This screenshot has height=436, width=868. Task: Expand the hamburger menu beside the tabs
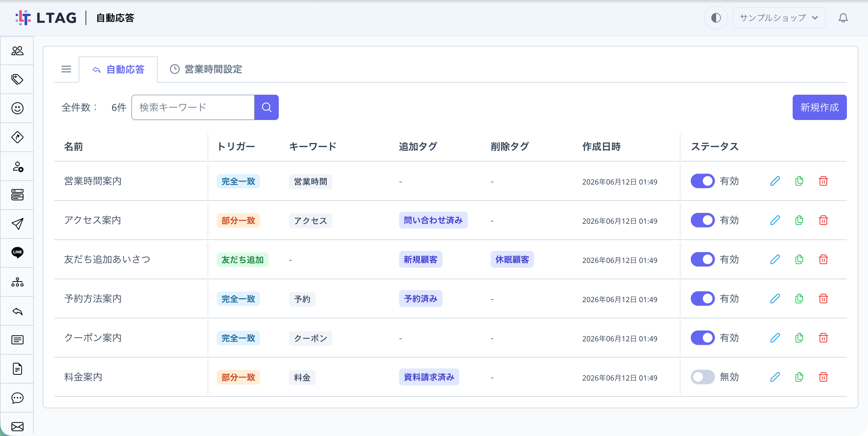pyautogui.click(x=66, y=69)
